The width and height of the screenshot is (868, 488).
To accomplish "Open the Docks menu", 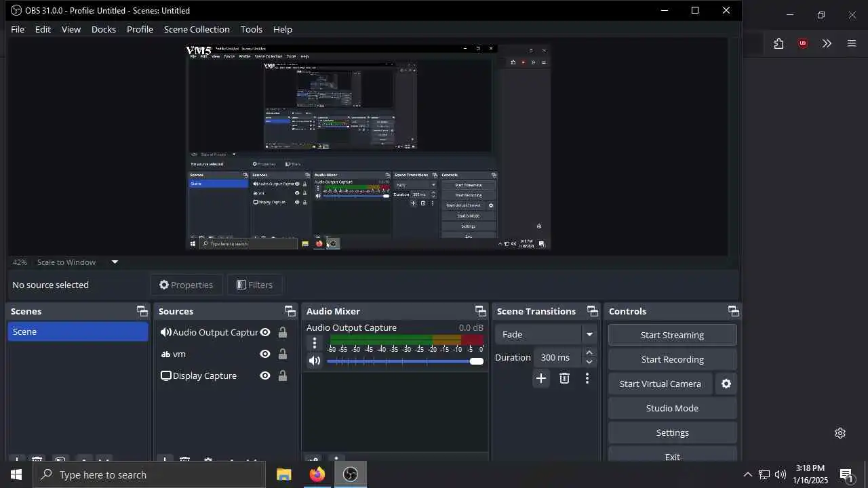I will (104, 29).
